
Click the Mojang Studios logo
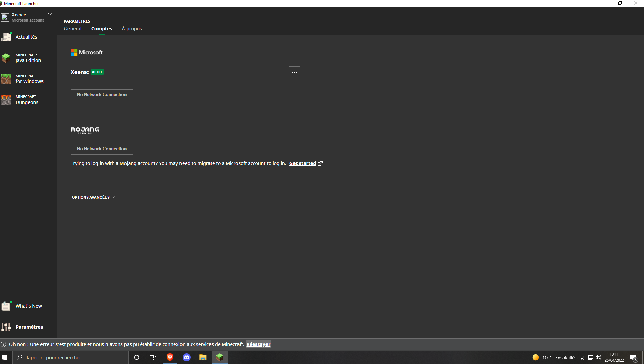85,131
